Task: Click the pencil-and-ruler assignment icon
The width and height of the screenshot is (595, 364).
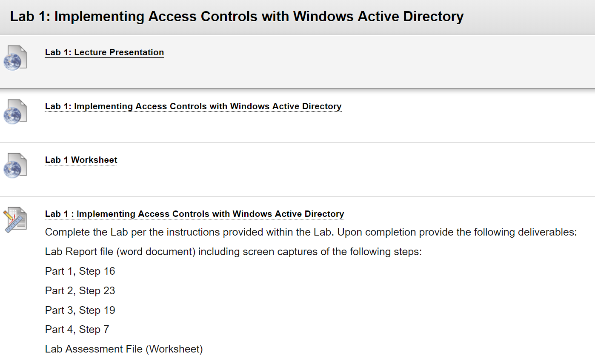Action: coord(15,219)
